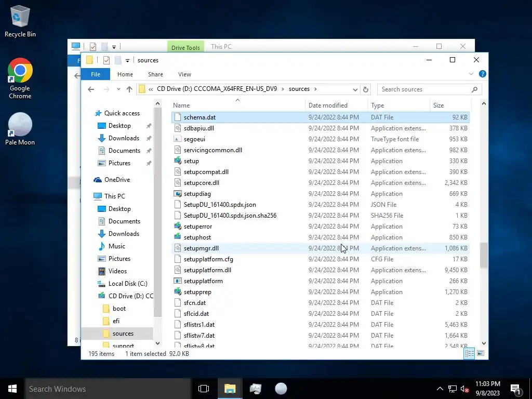Show hidden breadcrumb path levels
The width and height of the screenshot is (532, 399).
coord(151,89)
